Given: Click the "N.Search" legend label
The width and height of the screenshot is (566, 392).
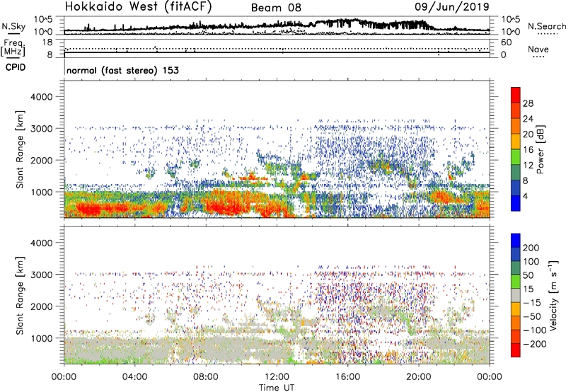Looking at the screenshot, I should coord(546,26).
